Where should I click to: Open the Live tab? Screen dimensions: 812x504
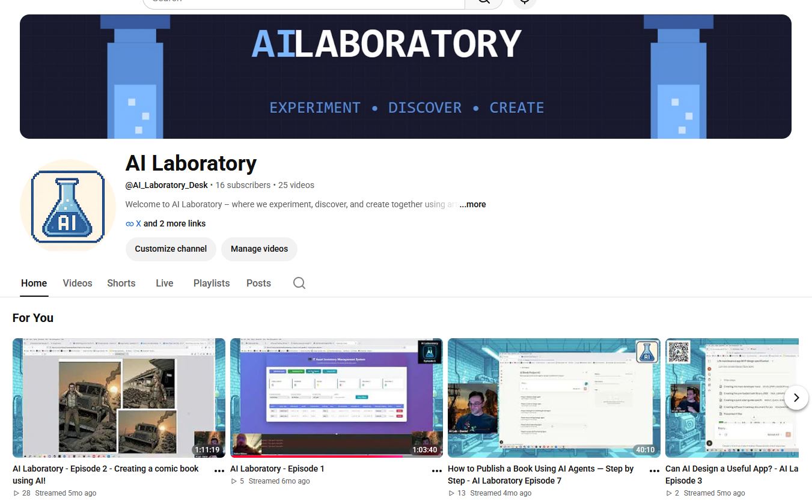coord(165,283)
